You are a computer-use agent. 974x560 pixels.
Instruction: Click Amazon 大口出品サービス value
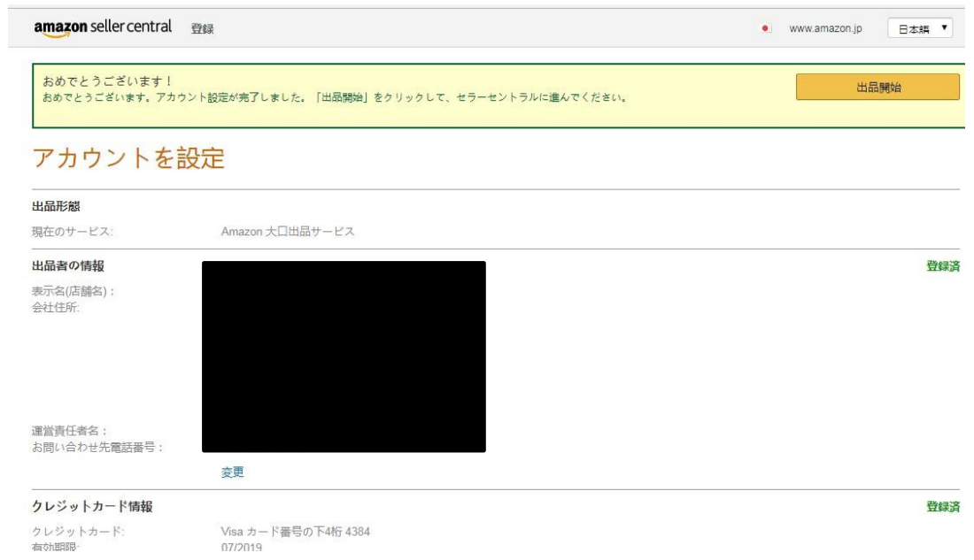point(288,232)
